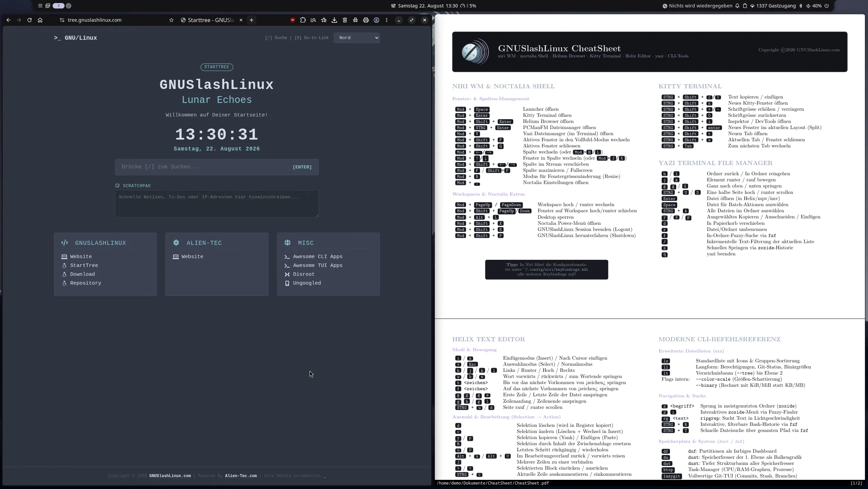Open bookmarks list star icon

click(x=324, y=20)
